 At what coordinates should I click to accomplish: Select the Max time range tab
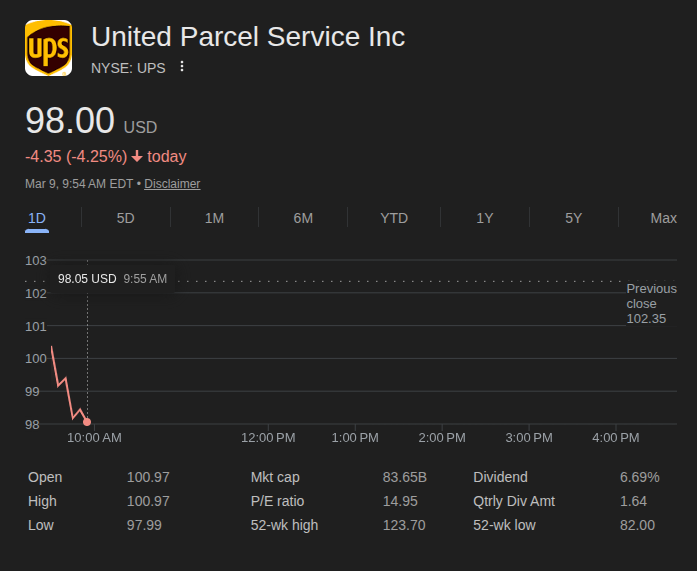pos(663,218)
